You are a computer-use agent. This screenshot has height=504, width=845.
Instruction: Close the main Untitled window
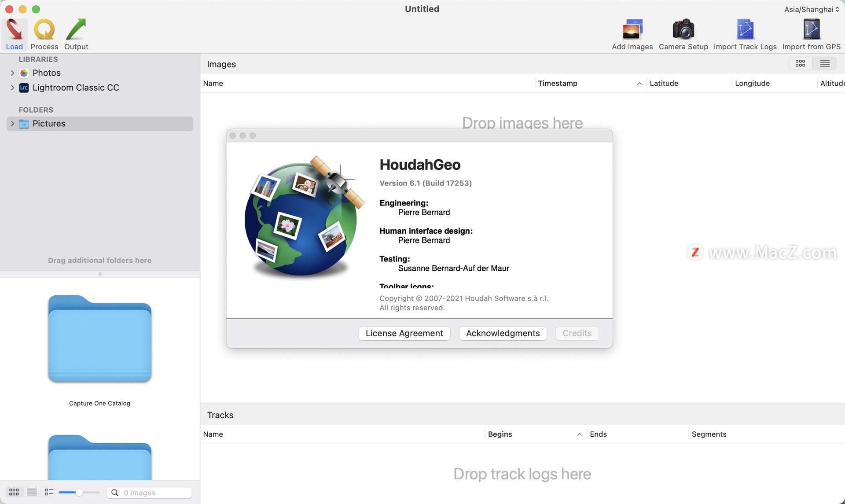(x=9, y=9)
